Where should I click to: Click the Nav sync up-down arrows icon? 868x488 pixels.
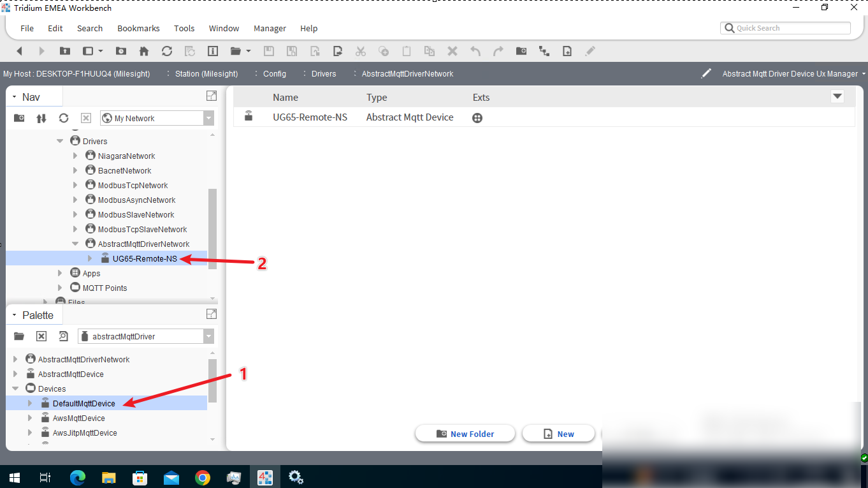coord(41,118)
